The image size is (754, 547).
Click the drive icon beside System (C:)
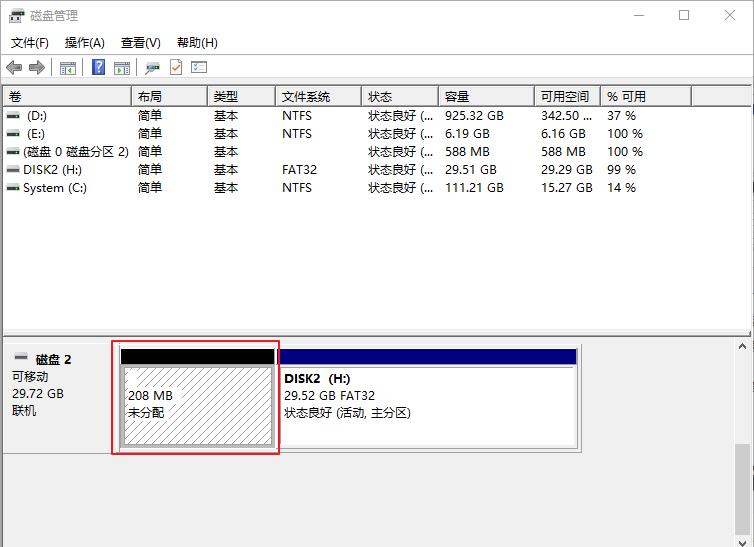pyautogui.click(x=13, y=188)
